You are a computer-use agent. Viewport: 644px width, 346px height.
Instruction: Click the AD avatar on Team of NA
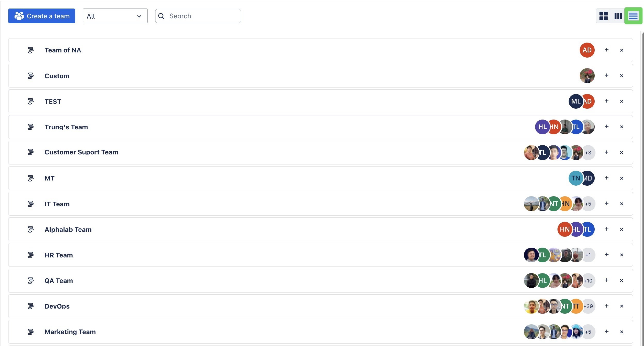coord(587,50)
